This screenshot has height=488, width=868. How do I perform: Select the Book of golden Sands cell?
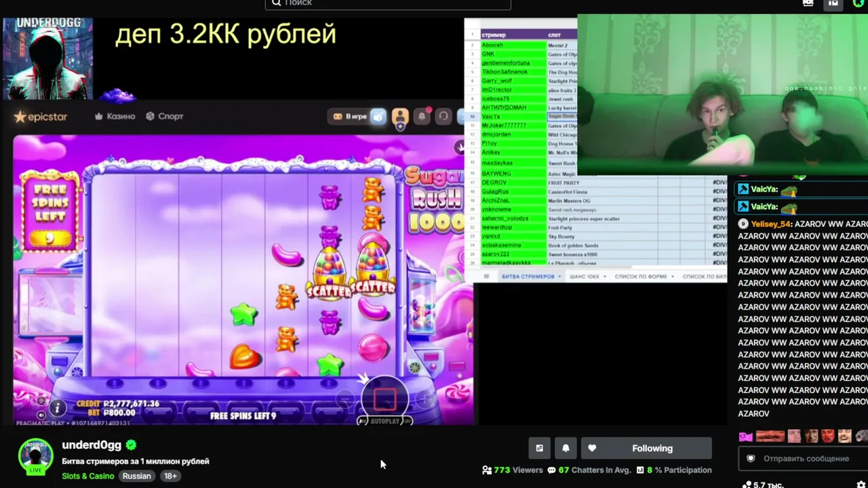[601, 245]
